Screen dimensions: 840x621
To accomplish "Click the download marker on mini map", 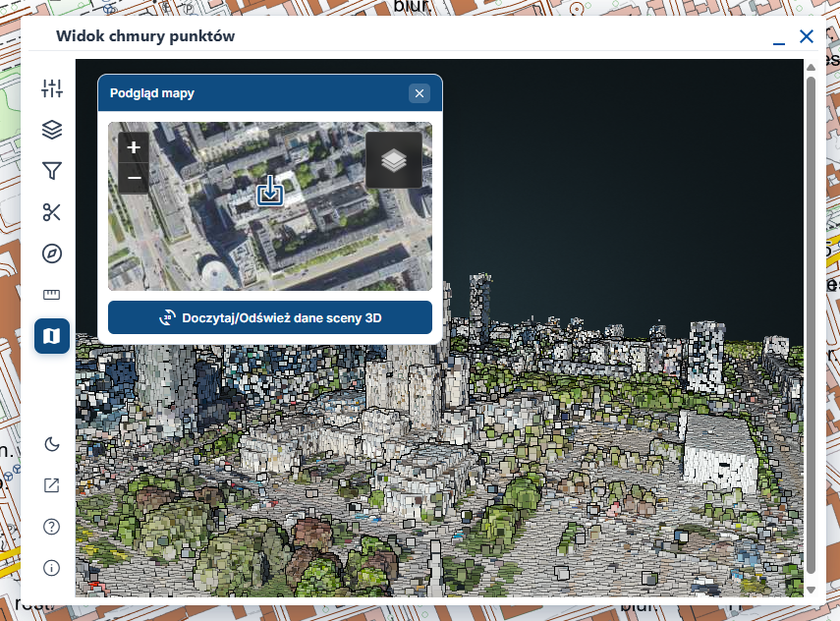I will pos(270,191).
